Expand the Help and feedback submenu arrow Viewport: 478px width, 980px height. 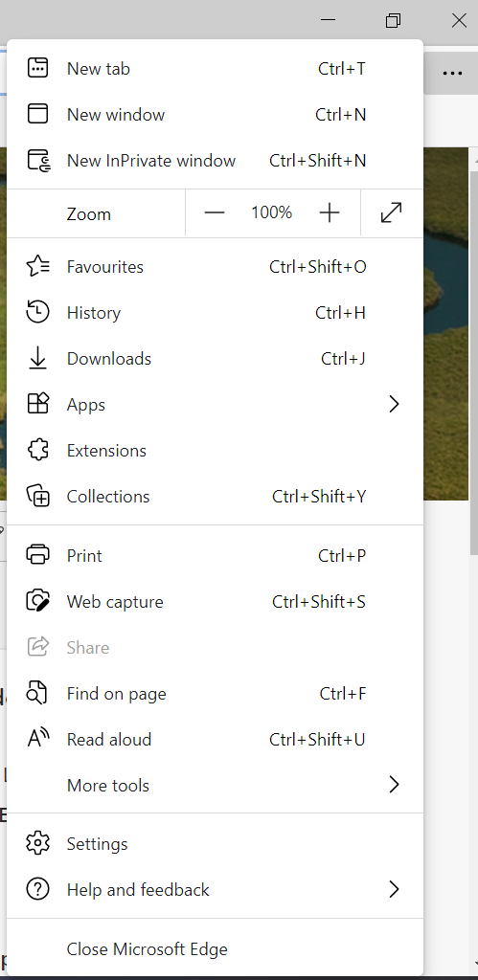(394, 889)
